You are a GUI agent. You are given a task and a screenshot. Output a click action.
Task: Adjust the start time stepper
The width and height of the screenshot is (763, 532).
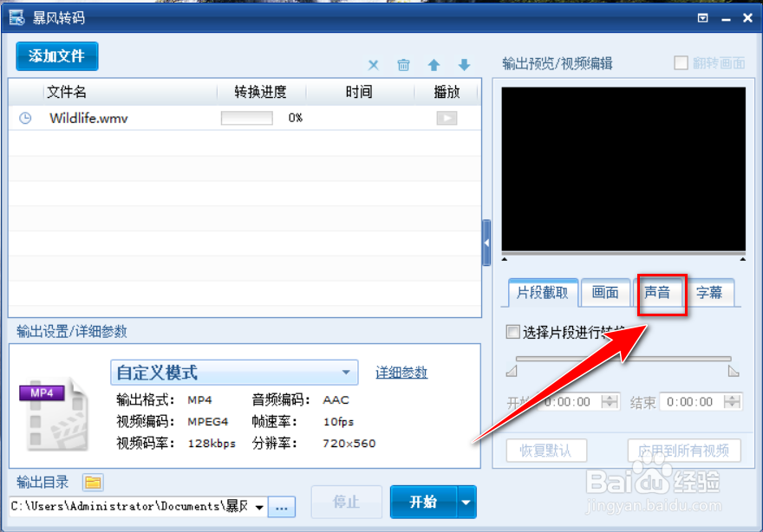(610, 402)
